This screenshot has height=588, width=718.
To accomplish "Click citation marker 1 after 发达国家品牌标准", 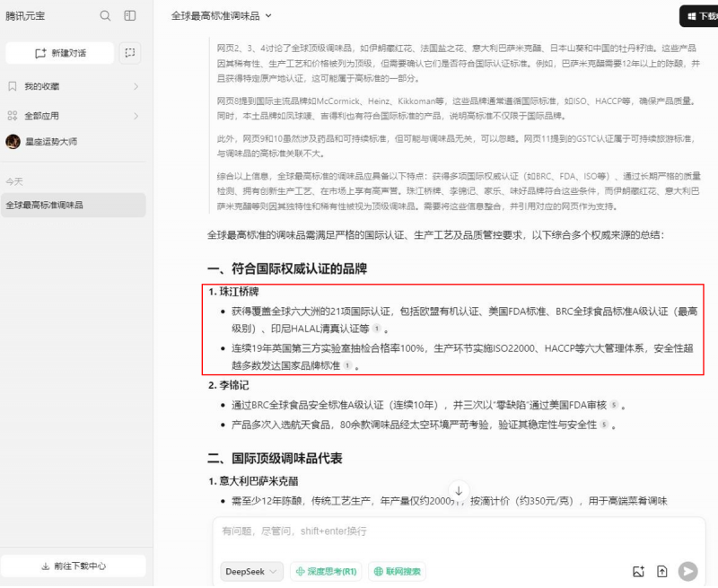I will (347, 365).
